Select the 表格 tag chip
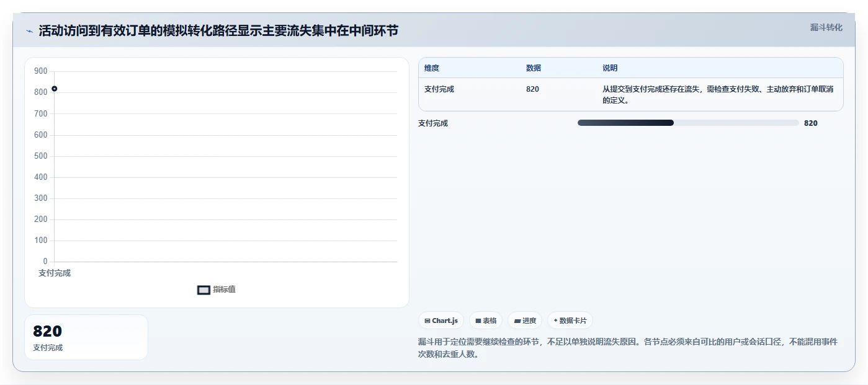Screen dimensions: 868x385 coord(486,321)
